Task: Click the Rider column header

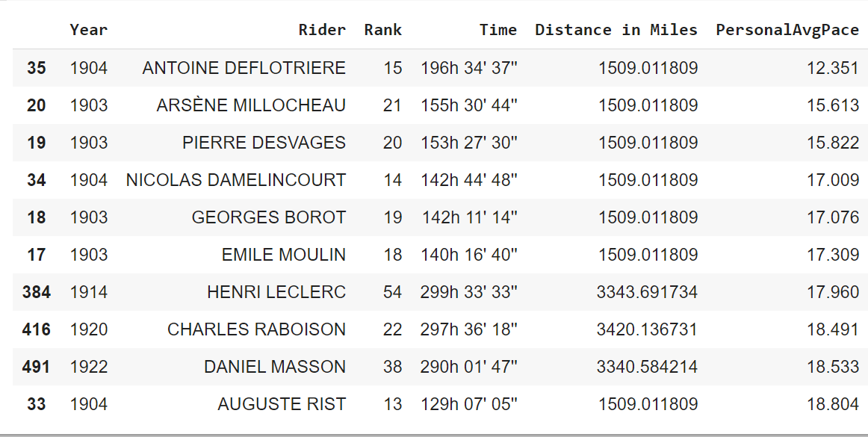Action: tap(322, 31)
